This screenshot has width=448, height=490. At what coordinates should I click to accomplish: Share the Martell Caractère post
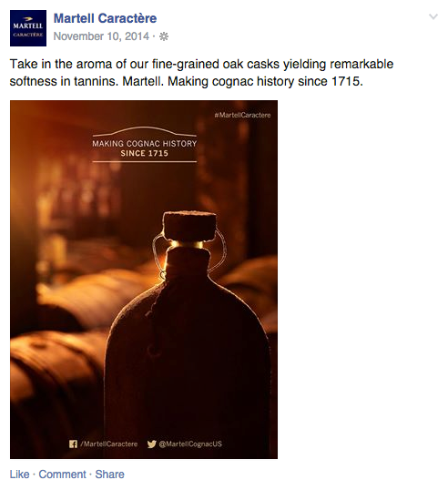click(x=109, y=475)
